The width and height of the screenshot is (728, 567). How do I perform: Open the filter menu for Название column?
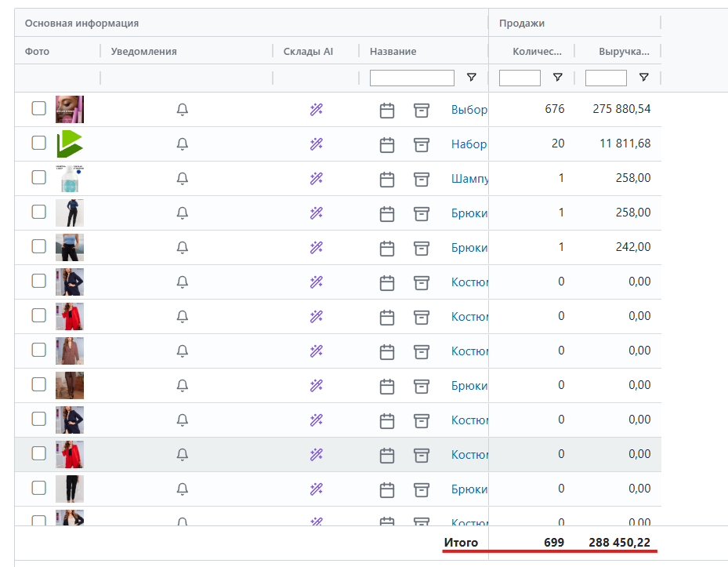[x=472, y=78]
